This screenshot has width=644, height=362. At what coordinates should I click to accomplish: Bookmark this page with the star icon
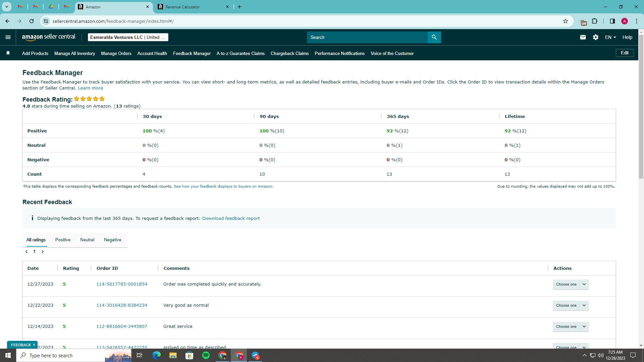tap(566, 21)
